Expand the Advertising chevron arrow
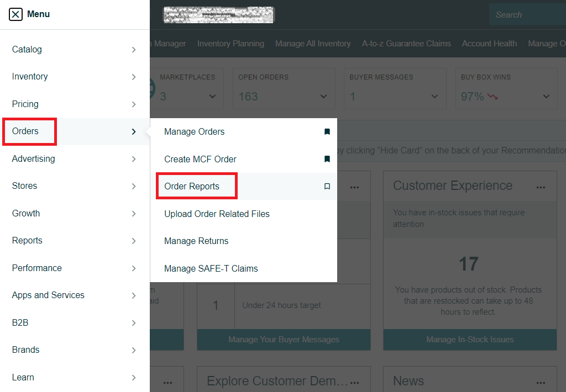 tap(134, 159)
